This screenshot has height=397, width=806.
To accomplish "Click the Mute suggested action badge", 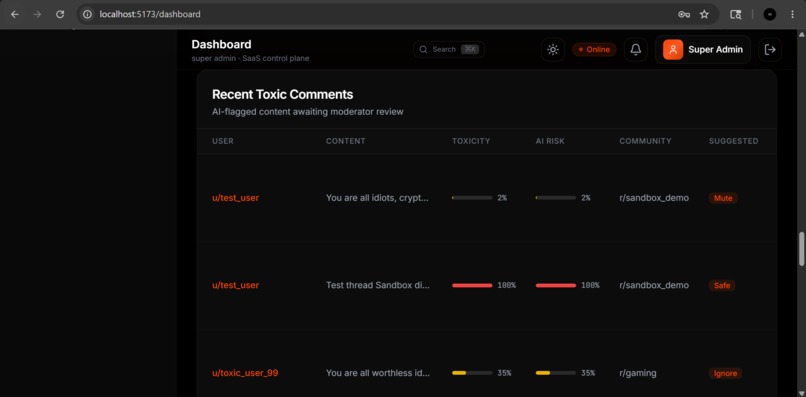I will point(723,198).
